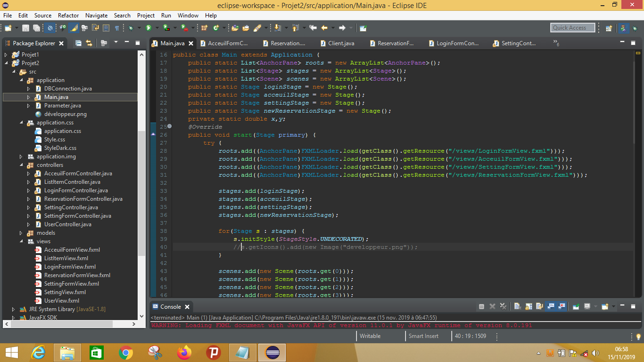Open the Refactor menu

[68, 16]
